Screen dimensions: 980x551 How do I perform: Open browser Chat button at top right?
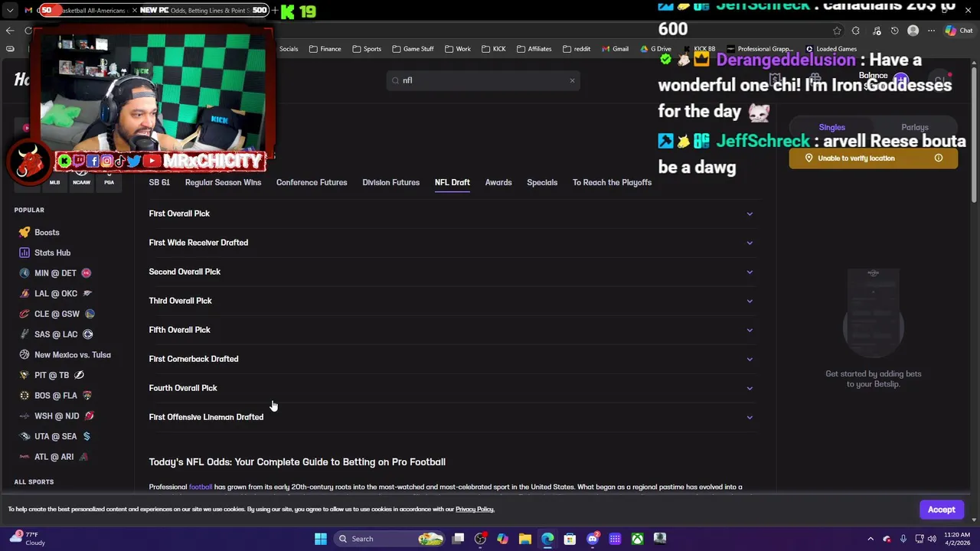pyautogui.click(x=959, y=31)
